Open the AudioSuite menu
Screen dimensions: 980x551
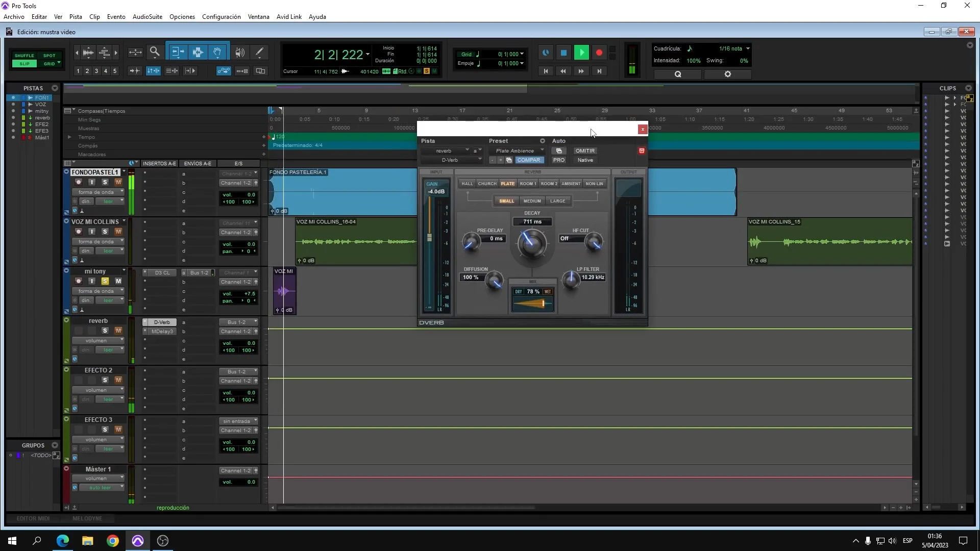(148, 16)
